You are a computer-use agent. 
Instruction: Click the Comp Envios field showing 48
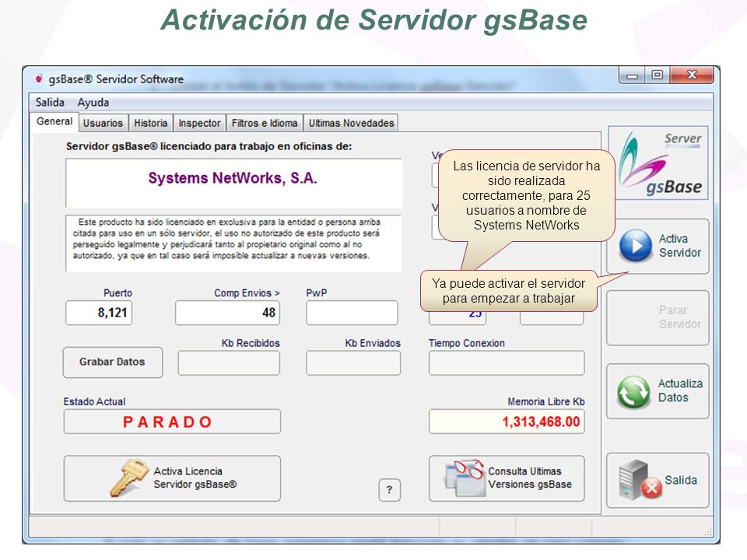(227, 313)
